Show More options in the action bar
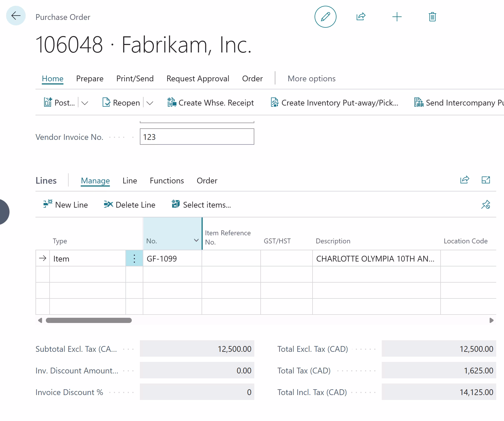 311,78
